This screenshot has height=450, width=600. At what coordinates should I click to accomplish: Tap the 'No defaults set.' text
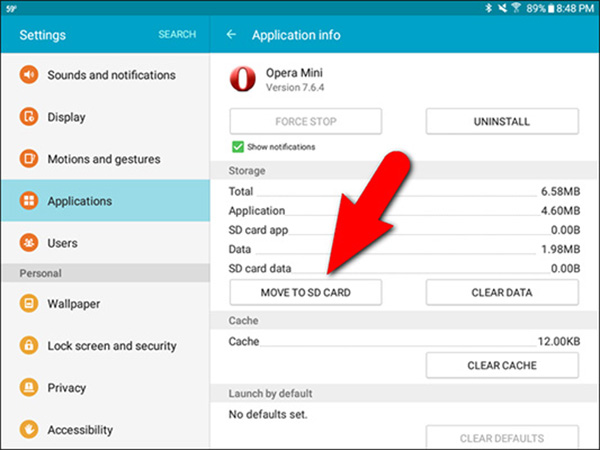(268, 414)
